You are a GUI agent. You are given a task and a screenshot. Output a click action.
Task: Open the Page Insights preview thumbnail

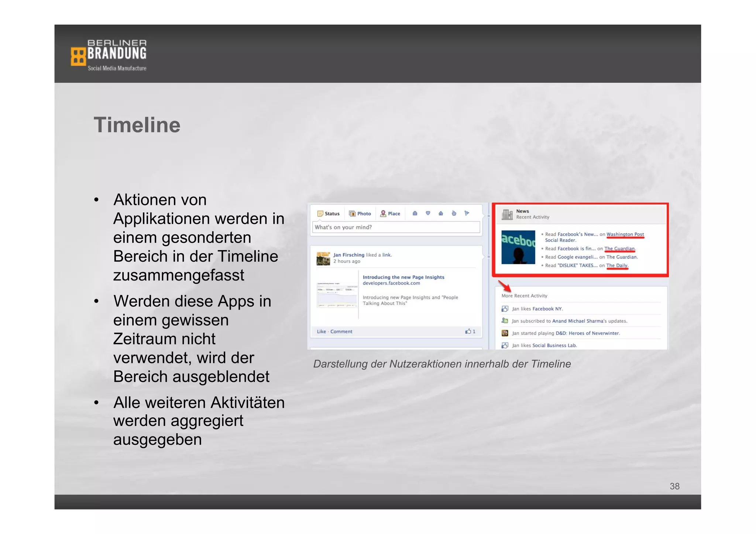(x=337, y=295)
